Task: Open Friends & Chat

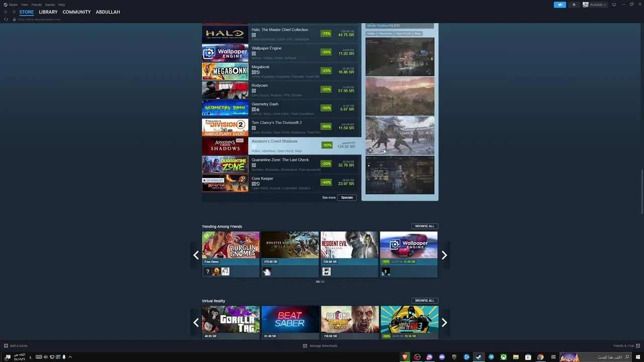Action: point(625,345)
